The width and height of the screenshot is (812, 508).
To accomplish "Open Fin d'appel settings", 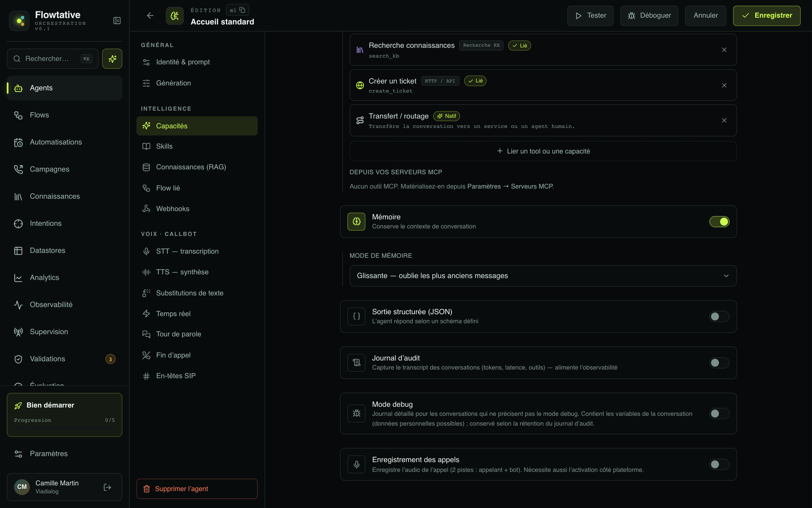I will coord(197,355).
